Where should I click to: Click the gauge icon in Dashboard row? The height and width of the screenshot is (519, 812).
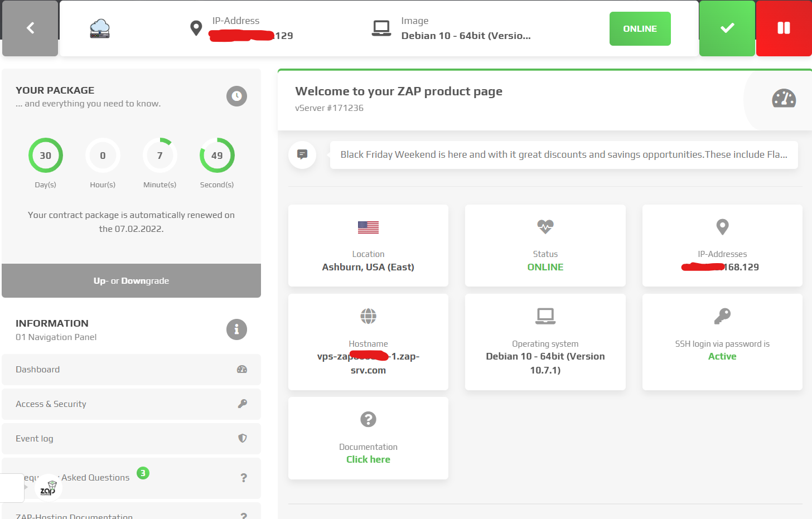click(x=242, y=369)
